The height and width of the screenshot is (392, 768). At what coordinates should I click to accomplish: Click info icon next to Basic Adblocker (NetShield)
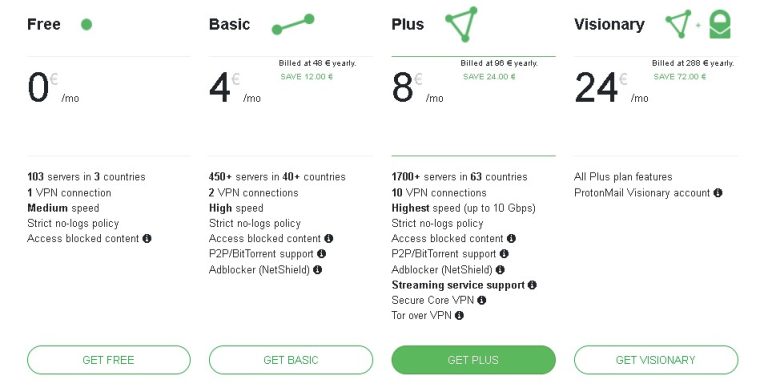[x=317, y=270]
